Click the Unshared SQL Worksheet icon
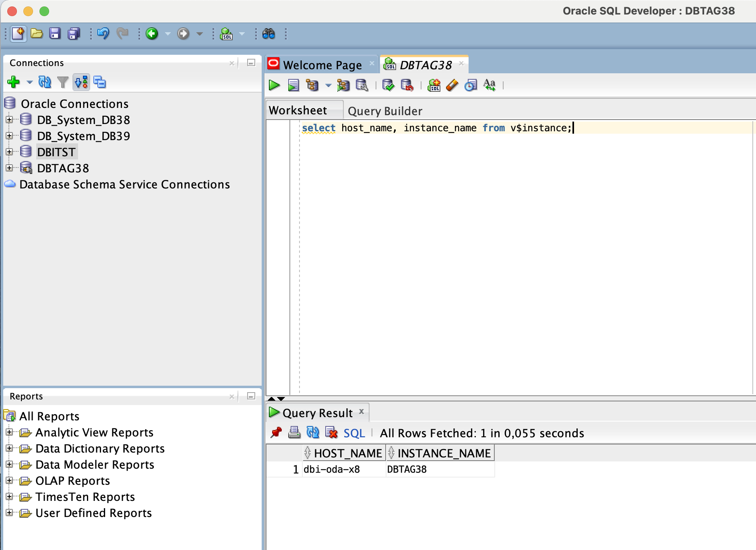 (434, 85)
